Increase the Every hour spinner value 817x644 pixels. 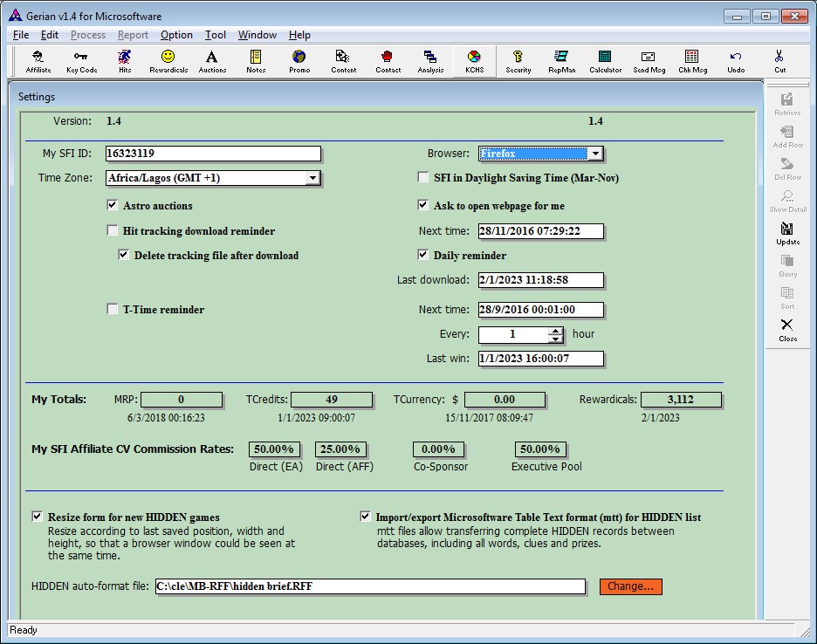point(555,331)
